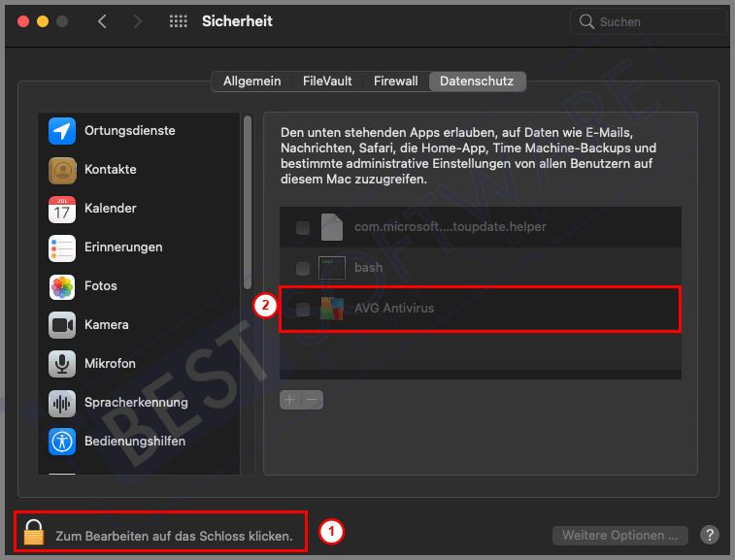Select the Bedienungshilfen label
This screenshot has width=735, height=560.
135,441
